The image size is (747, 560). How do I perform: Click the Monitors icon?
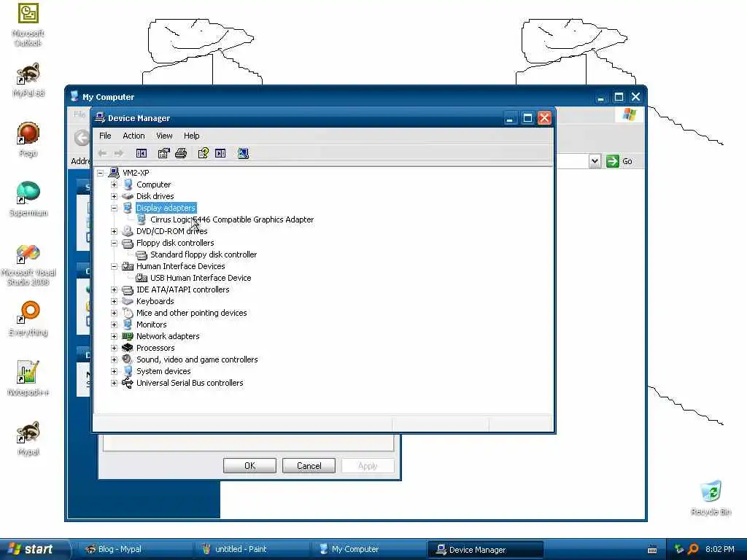click(x=127, y=324)
